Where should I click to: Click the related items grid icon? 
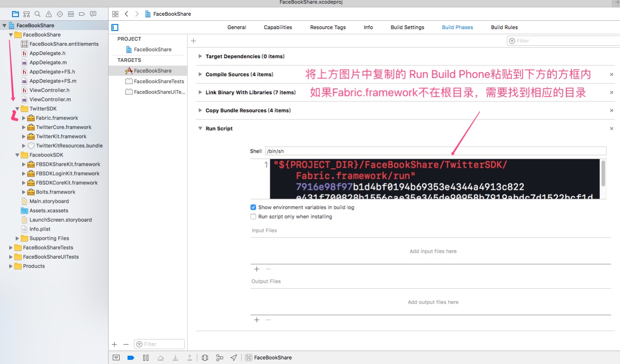[115, 14]
